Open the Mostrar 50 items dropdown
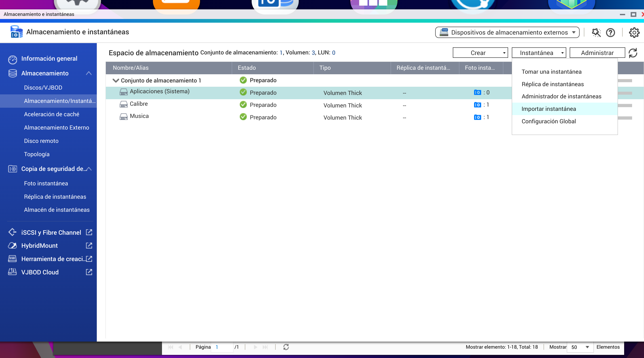The image size is (644, 358). pyautogui.click(x=580, y=347)
